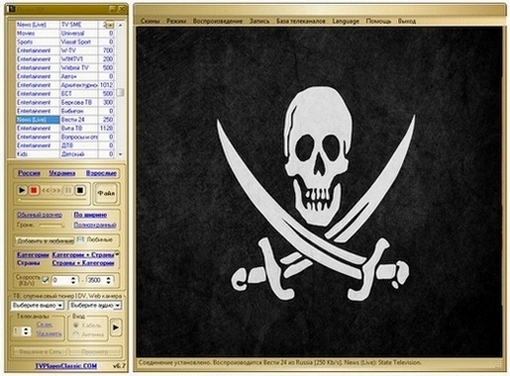Click the volume slider next to Громк.
Screen dimensions: 510x376
coord(52,226)
